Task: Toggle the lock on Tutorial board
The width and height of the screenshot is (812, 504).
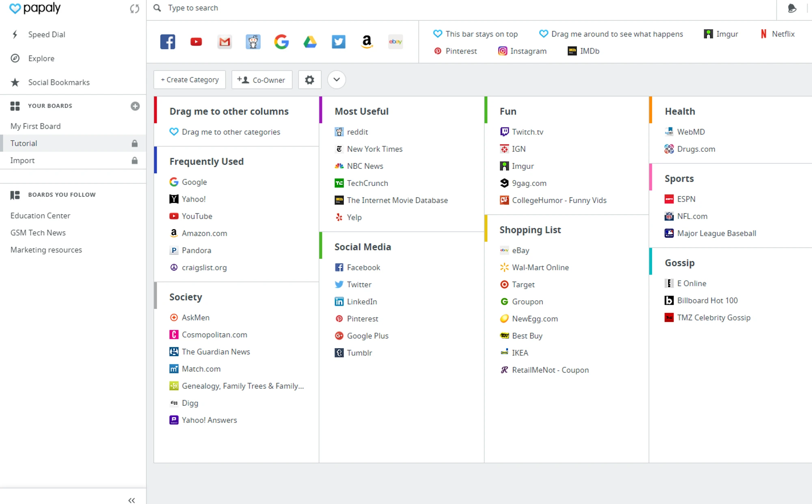Action: point(134,143)
